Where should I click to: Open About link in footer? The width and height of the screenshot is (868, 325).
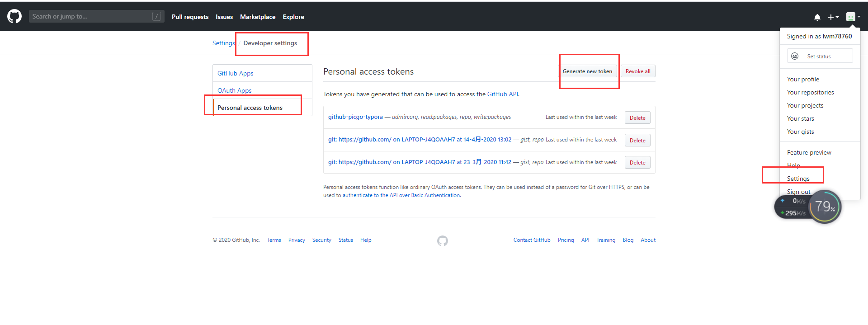pyautogui.click(x=648, y=240)
